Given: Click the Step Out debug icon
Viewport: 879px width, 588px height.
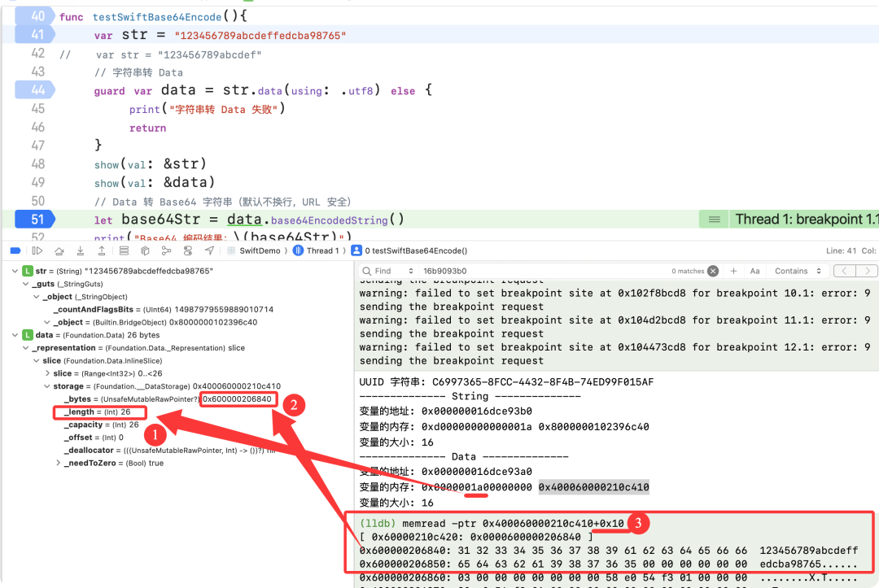Looking at the screenshot, I should [x=102, y=250].
